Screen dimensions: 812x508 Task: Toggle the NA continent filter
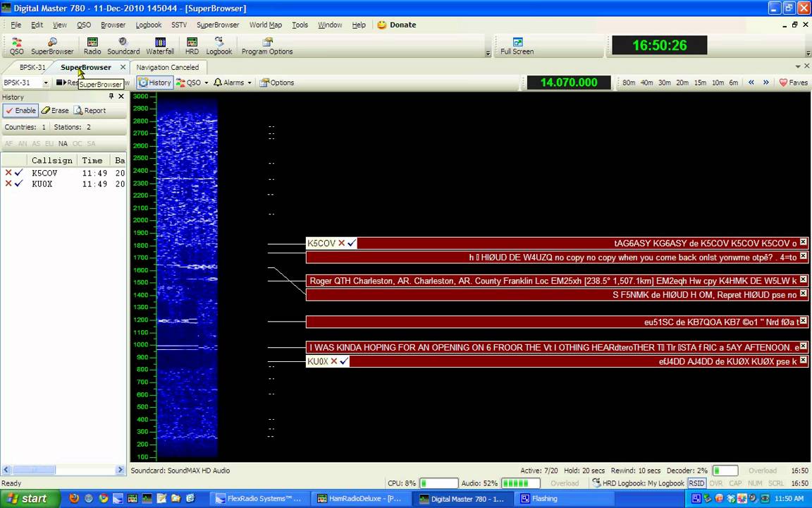pyautogui.click(x=63, y=144)
